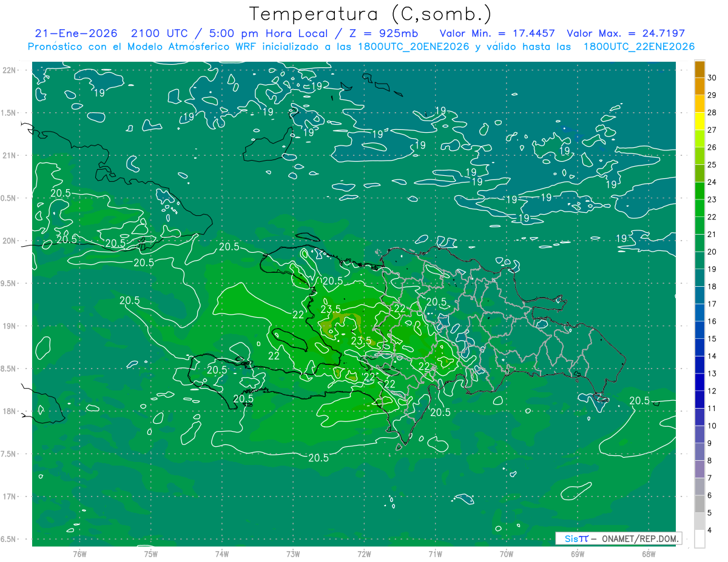
Task: Click the "72W" longitude axis label
Action: tap(364, 554)
